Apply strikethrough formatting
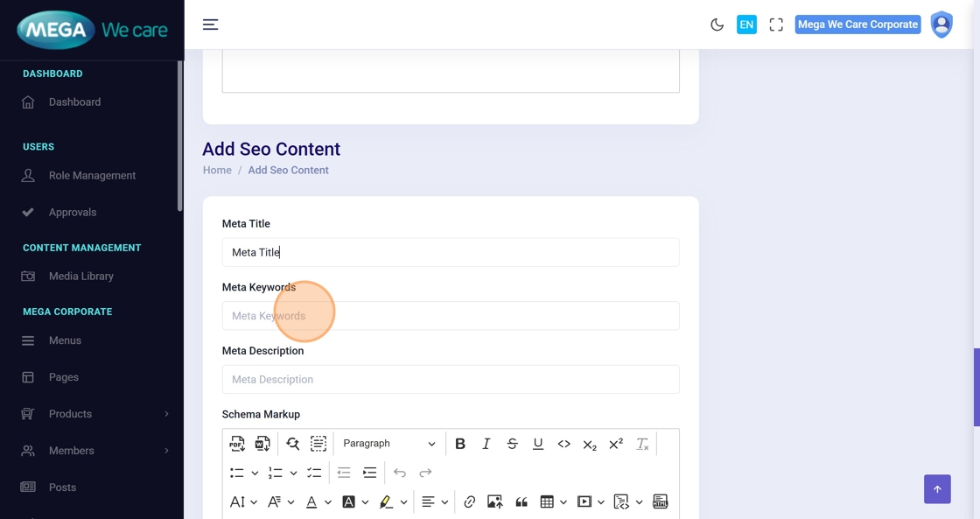This screenshot has width=980, height=519. (x=512, y=444)
